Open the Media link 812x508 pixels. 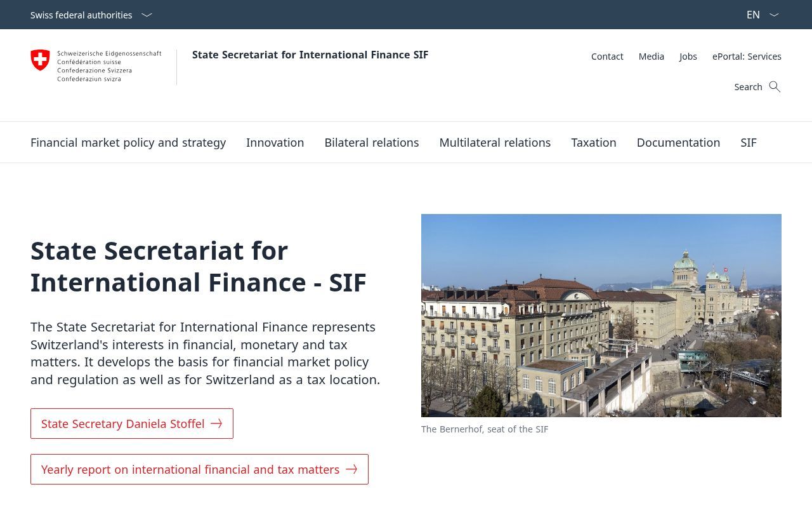point(652,57)
